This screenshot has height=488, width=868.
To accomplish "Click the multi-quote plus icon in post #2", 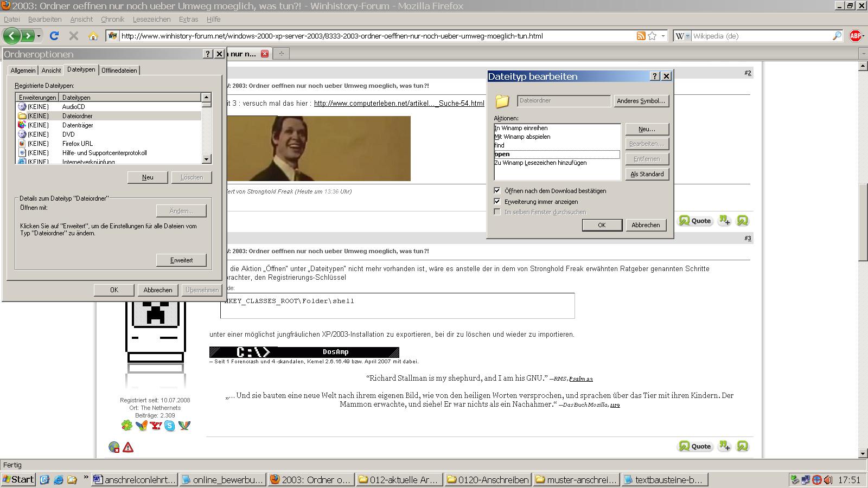I will pos(724,220).
